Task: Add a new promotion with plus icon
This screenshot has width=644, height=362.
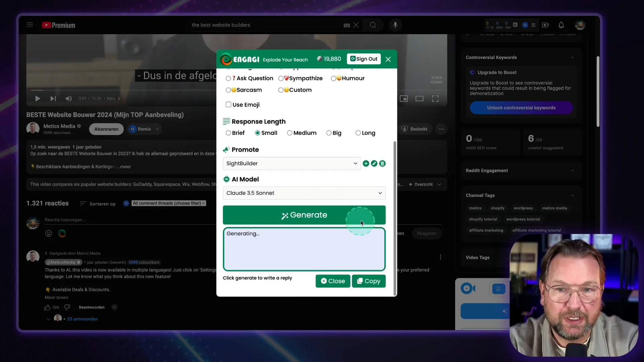Action: tap(366, 163)
